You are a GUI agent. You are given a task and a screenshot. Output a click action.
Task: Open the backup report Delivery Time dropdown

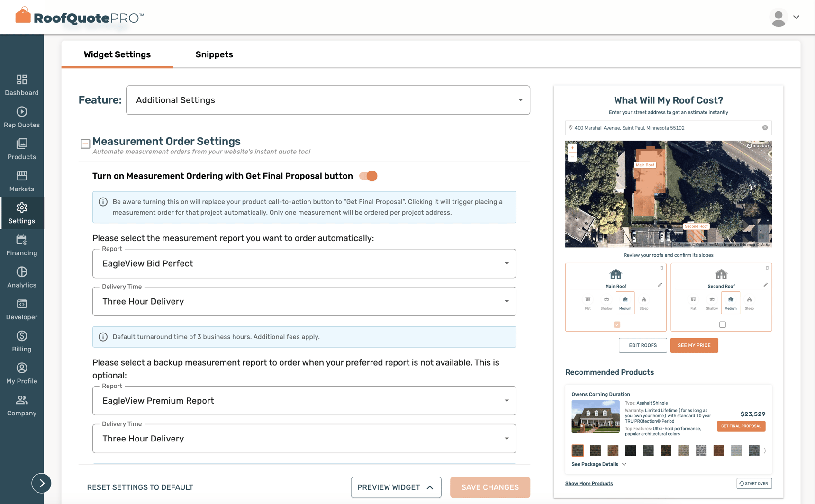click(304, 439)
